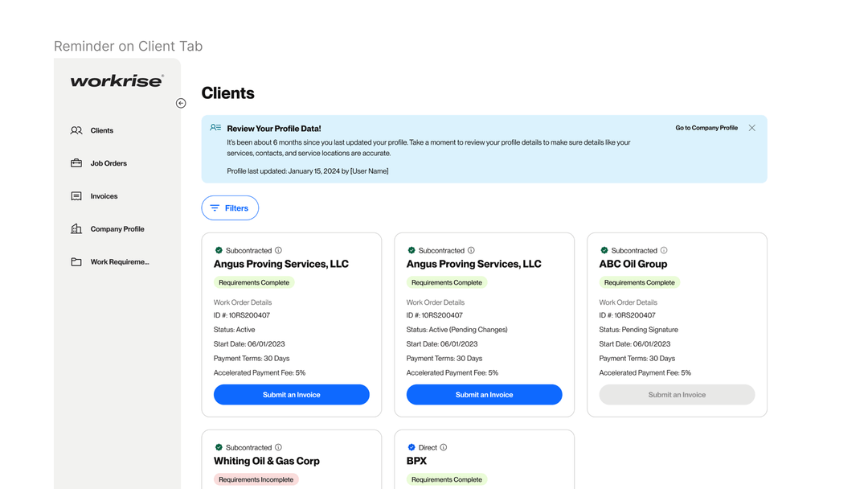Click the Requirements Incomplete badge on Whiting card

tap(256, 479)
